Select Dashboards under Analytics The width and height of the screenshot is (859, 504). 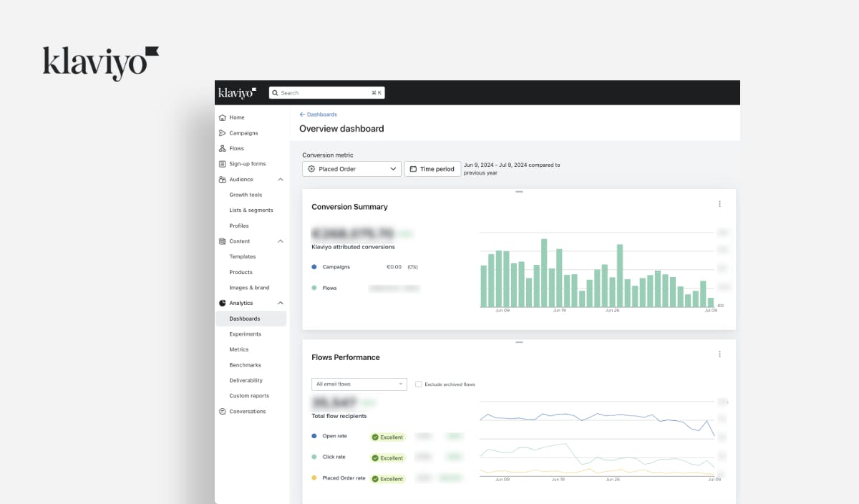point(251,319)
